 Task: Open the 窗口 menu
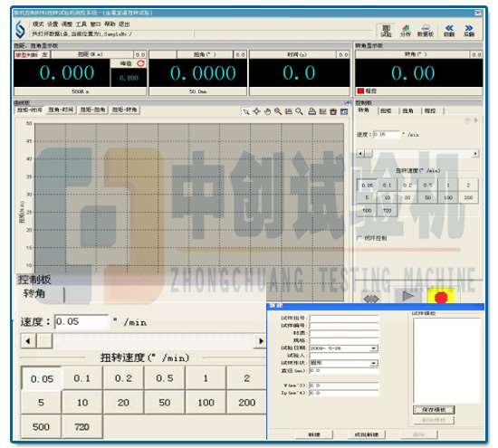click(95, 24)
